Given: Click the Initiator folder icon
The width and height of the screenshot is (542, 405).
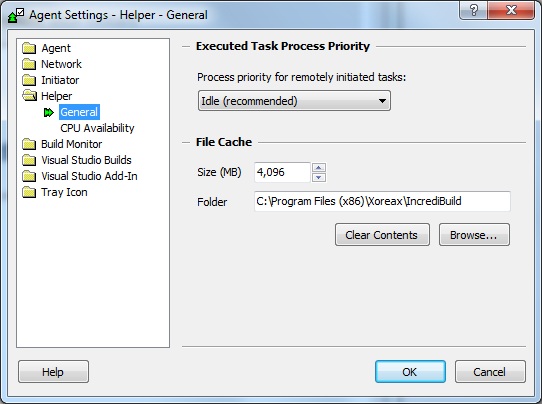Looking at the screenshot, I should pos(29,80).
